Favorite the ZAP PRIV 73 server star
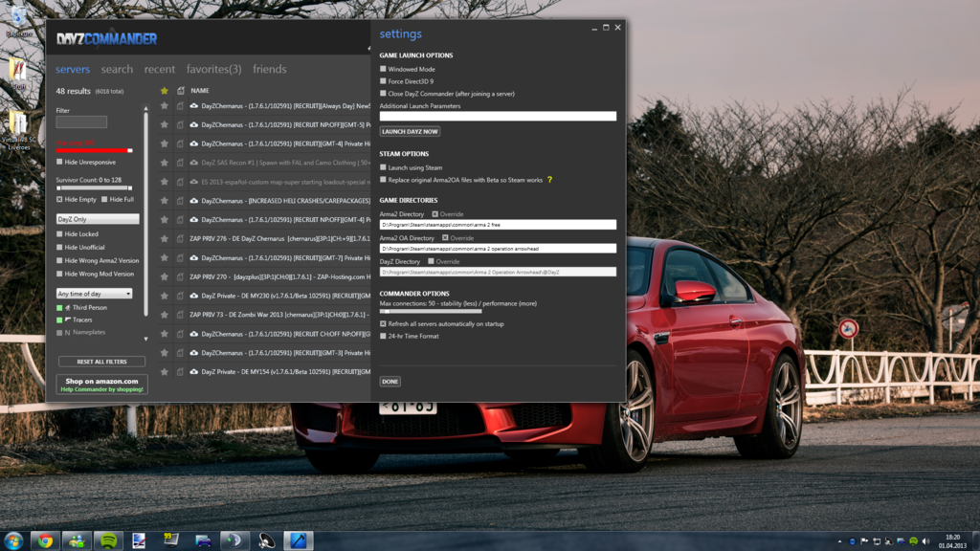Viewport: 980px width, 551px height. coord(165,315)
